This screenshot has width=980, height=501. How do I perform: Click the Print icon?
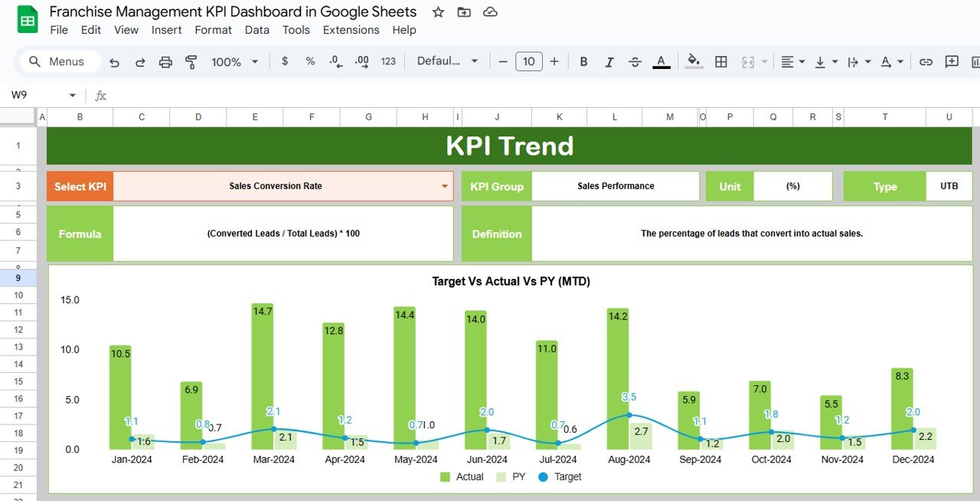[x=165, y=61]
